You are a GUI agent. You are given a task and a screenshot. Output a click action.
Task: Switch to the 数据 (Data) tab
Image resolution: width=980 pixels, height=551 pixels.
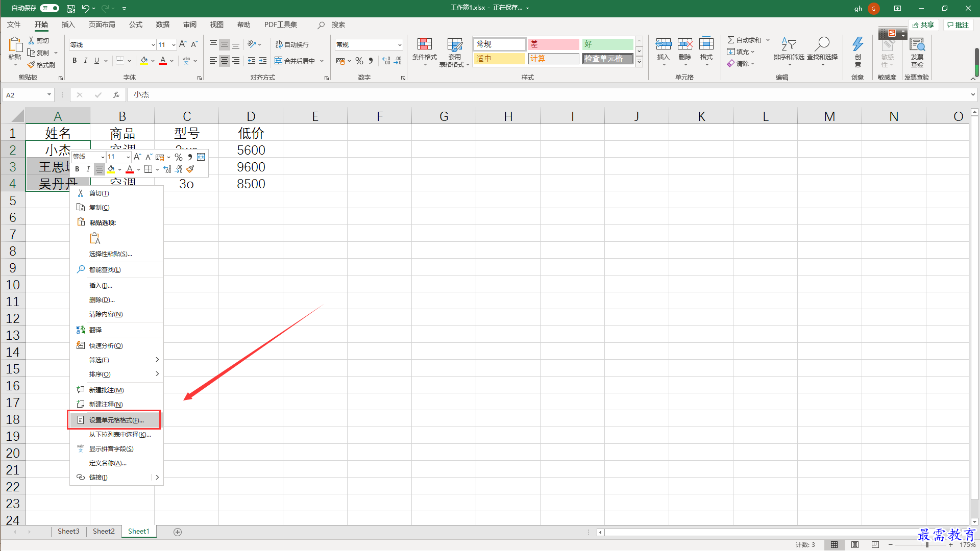[x=163, y=24]
